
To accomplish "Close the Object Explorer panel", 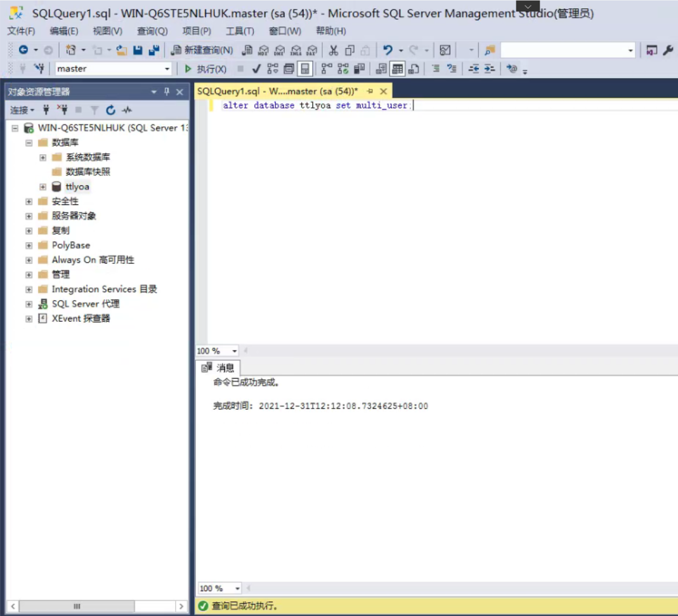I will tap(179, 92).
